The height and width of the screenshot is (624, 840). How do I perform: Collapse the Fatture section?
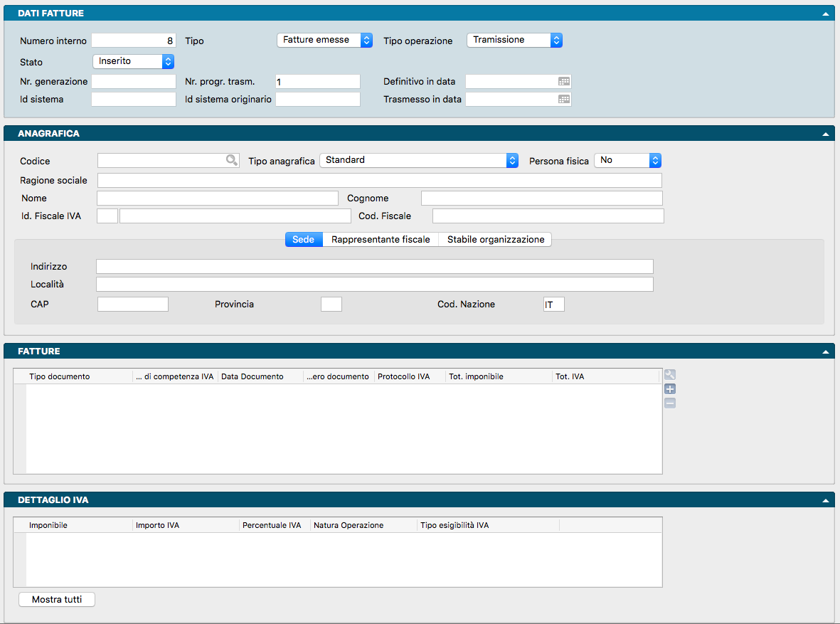pos(826,351)
